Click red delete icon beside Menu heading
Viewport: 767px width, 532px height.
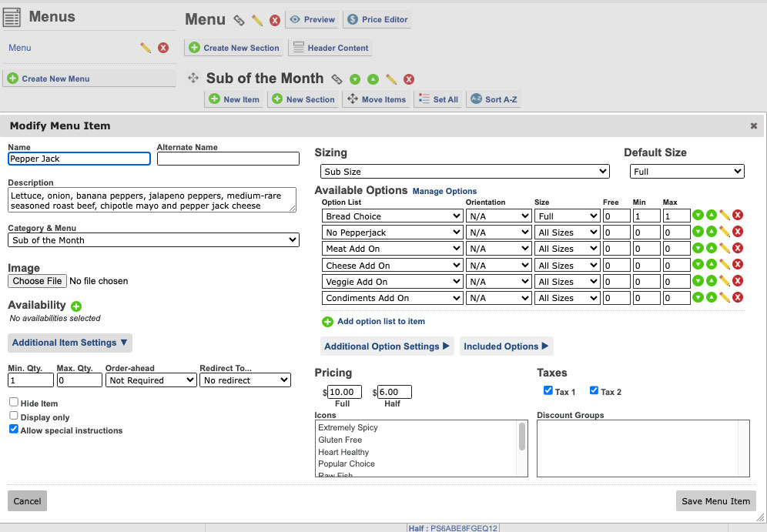pos(275,20)
